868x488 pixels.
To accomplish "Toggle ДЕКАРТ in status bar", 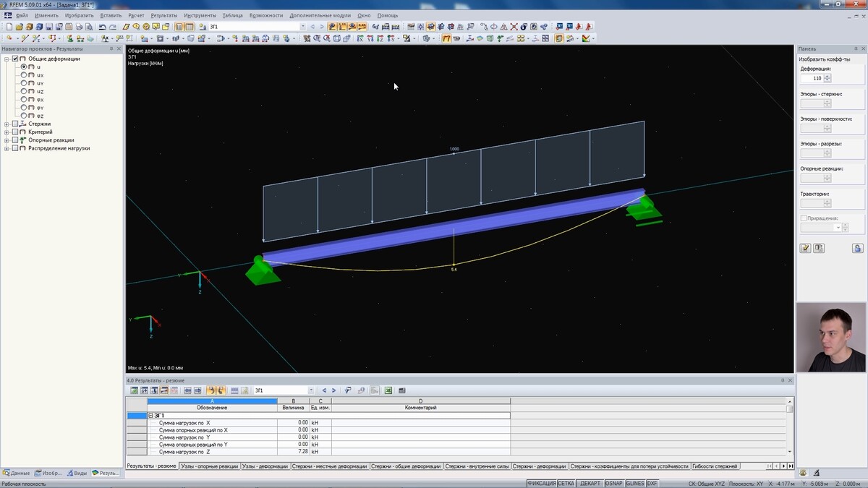I will tap(590, 484).
